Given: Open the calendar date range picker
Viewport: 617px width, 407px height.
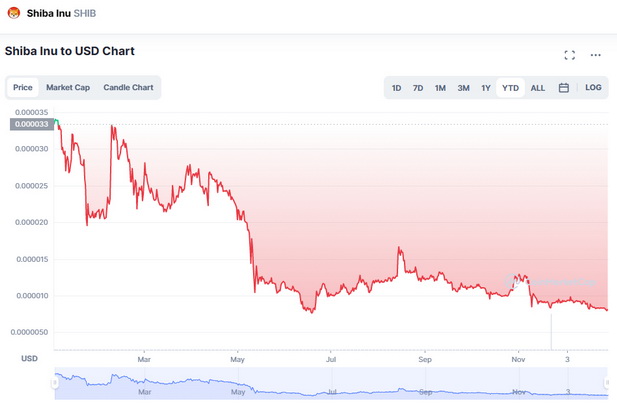Looking at the screenshot, I should 564,88.
